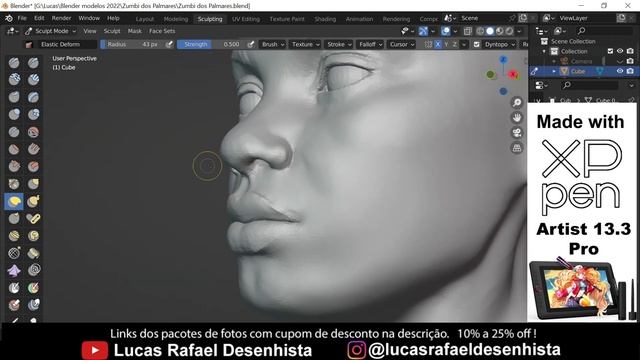Select the Clay brush tool
Image resolution: width=640 pixels, height=360 pixels.
[x=14, y=80]
